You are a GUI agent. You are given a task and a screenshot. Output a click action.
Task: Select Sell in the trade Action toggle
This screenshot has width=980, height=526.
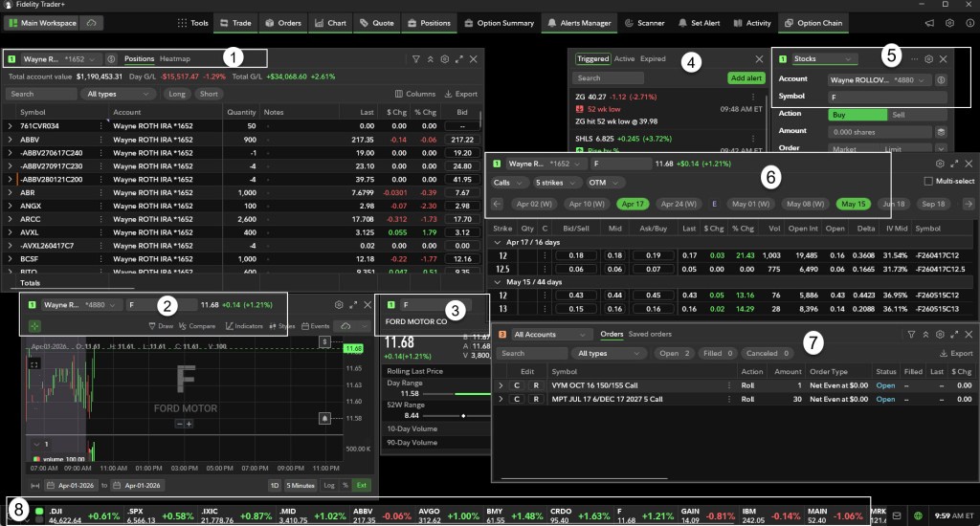click(898, 113)
